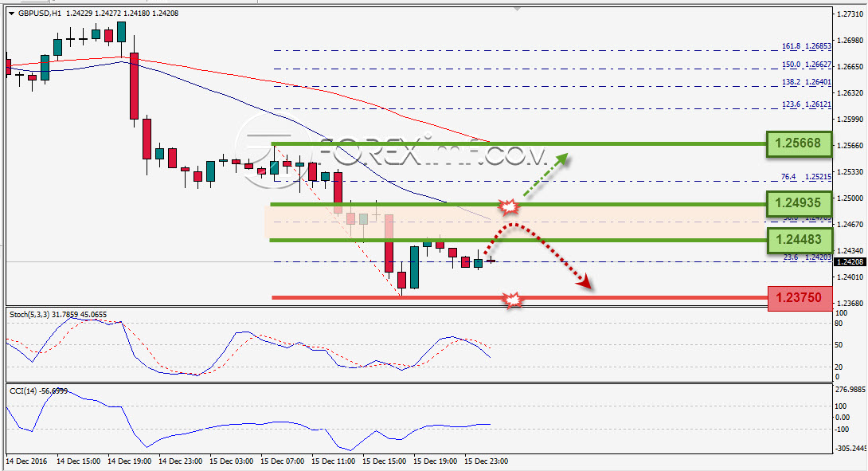Click price axis value 1.26320
The image size is (868, 471).
click(850, 93)
